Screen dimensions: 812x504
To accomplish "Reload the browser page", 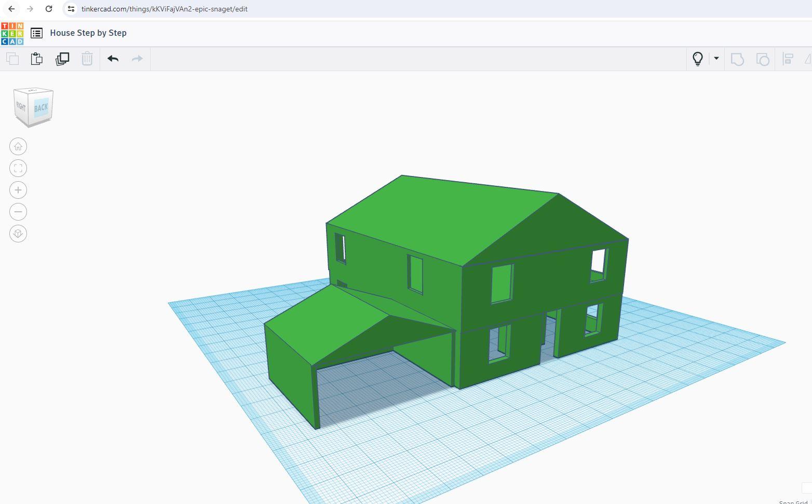I will pos(49,9).
